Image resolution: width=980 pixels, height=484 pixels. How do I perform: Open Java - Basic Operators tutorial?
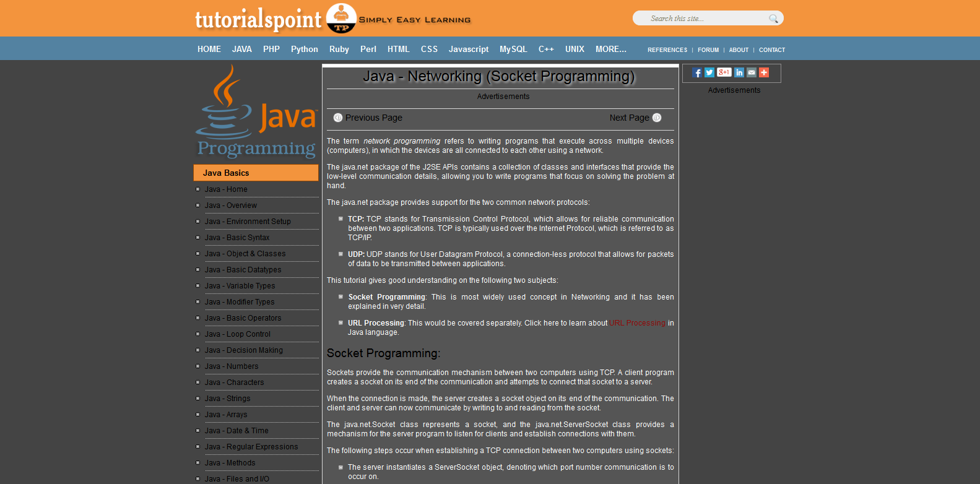pyautogui.click(x=243, y=318)
